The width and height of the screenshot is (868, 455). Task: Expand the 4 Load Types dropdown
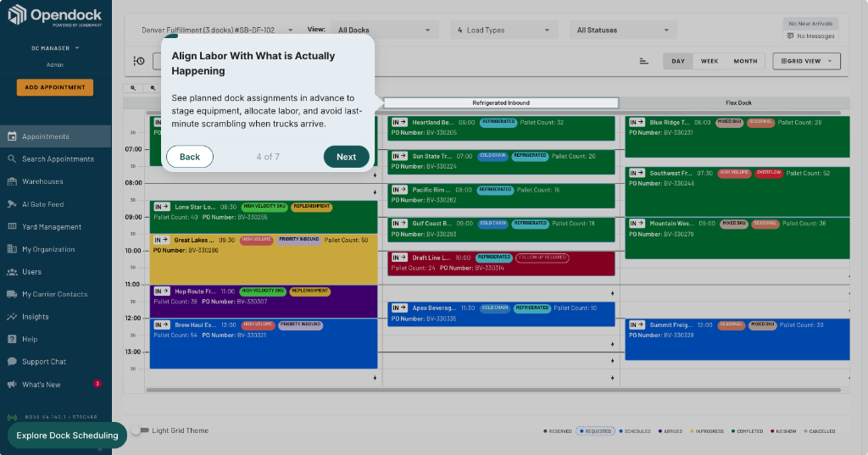point(504,30)
